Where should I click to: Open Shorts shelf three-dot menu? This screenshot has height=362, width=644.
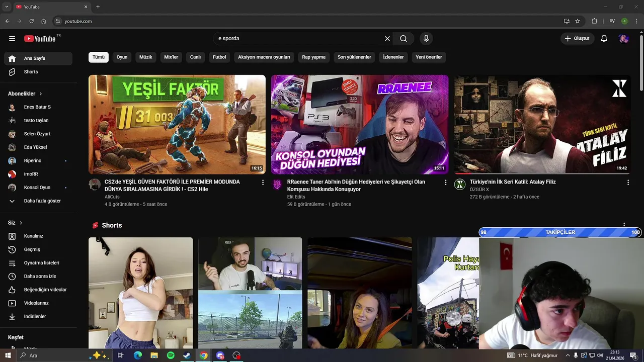[x=624, y=225]
